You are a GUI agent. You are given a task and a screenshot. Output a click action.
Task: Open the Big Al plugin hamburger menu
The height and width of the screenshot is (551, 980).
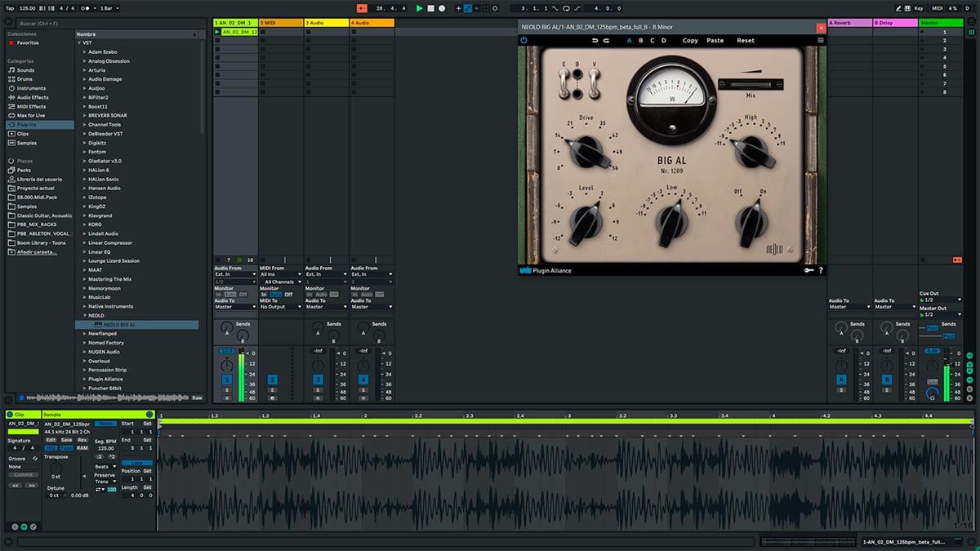click(820, 40)
